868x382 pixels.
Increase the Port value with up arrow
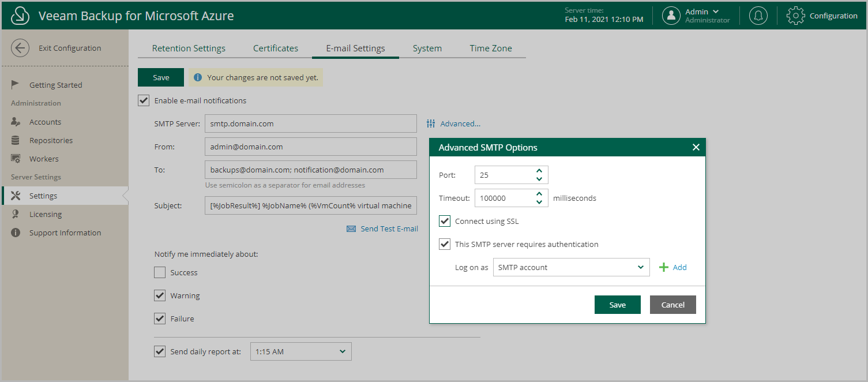[539, 171]
